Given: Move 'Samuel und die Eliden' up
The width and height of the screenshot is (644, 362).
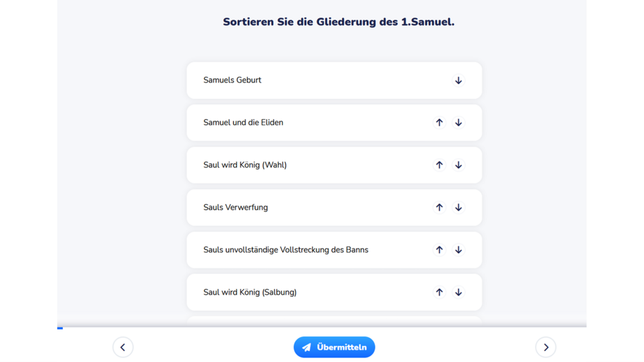Looking at the screenshot, I should 440,123.
